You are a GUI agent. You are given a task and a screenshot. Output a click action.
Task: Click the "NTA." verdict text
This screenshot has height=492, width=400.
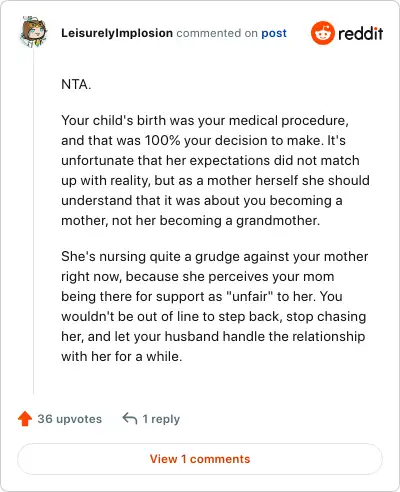(x=76, y=84)
